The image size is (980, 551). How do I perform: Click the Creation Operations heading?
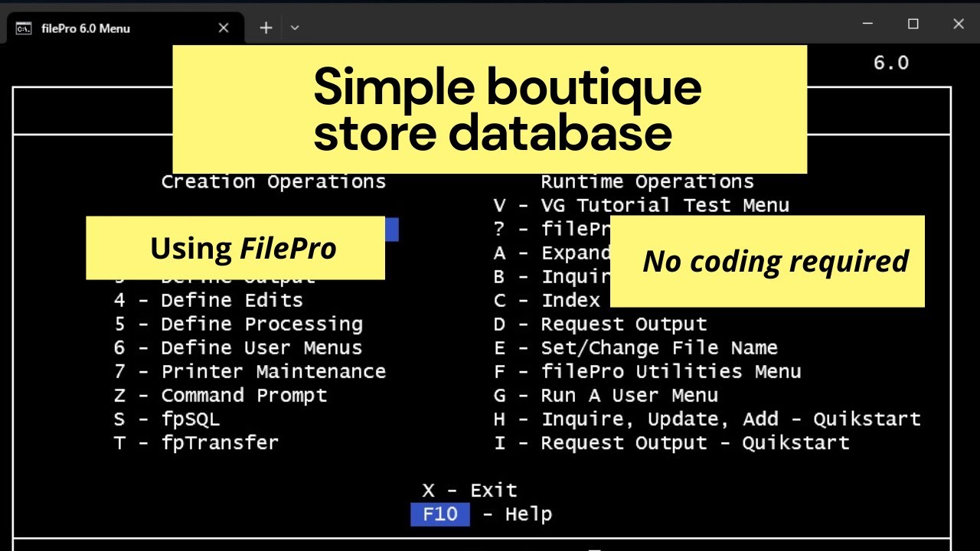coord(273,181)
